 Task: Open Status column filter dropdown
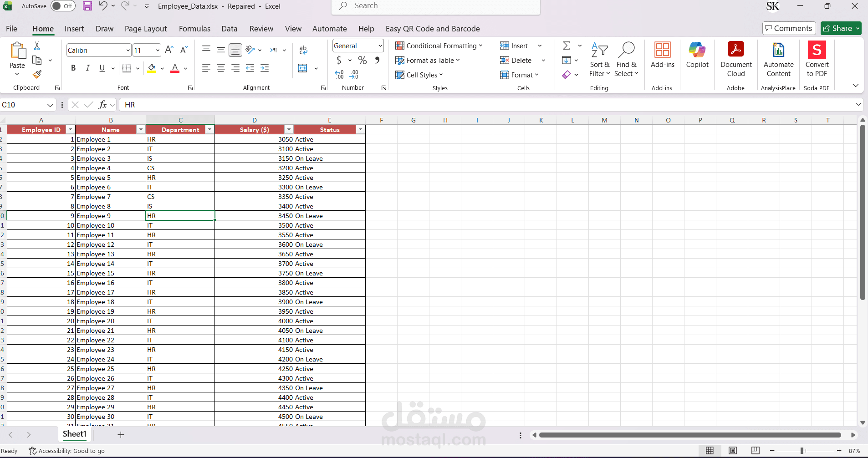click(360, 130)
